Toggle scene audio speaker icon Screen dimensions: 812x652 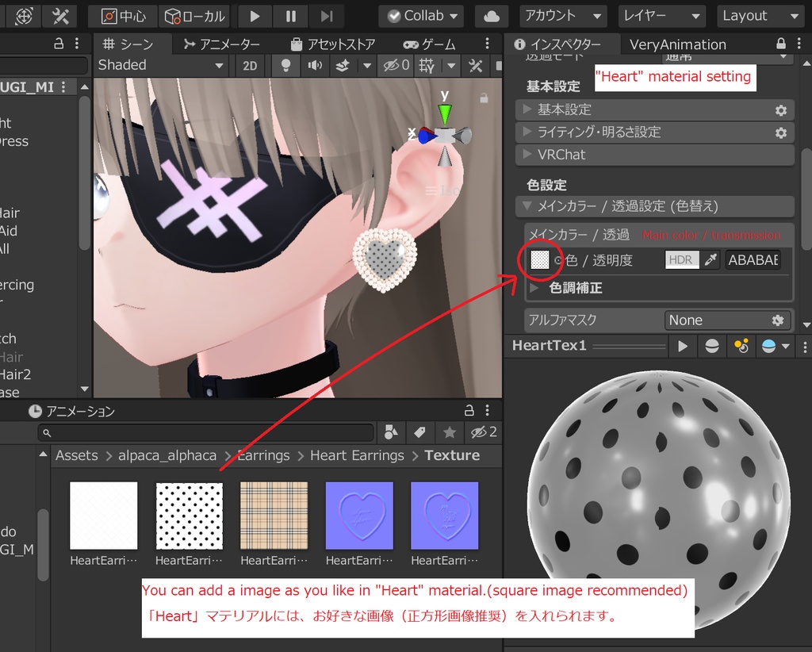pos(314,66)
